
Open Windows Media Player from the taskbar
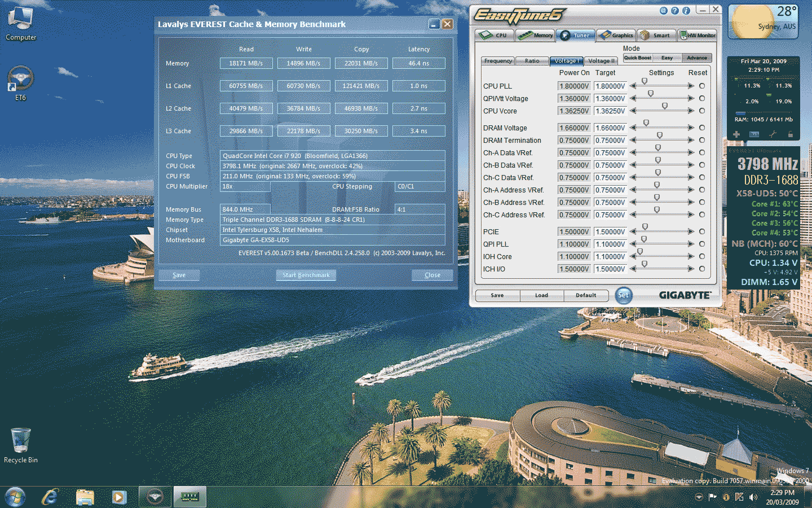coord(118,497)
